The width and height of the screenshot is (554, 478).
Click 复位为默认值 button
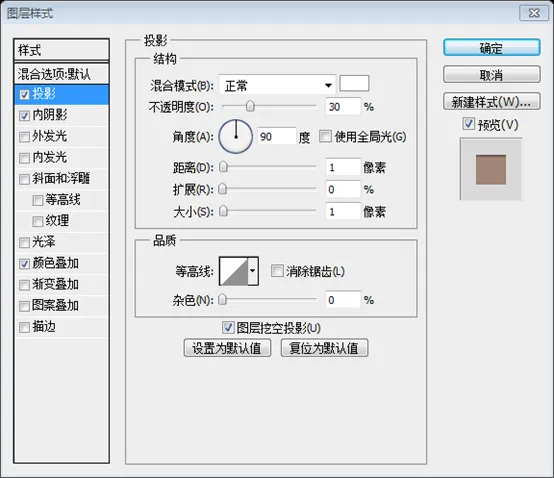click(x=324, y=348)
